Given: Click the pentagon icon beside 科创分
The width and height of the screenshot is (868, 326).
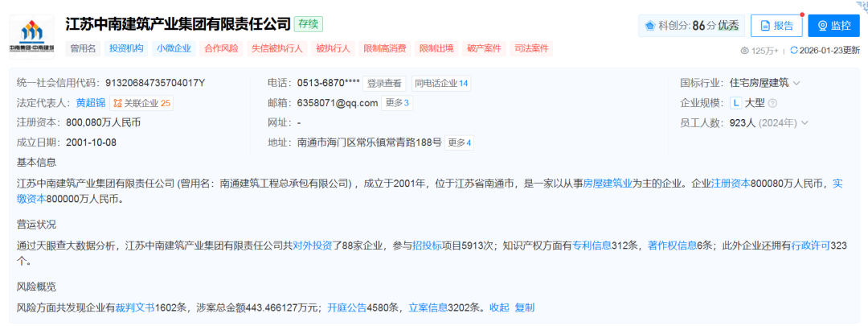Looking at the screenshot, I should (650, 26).
